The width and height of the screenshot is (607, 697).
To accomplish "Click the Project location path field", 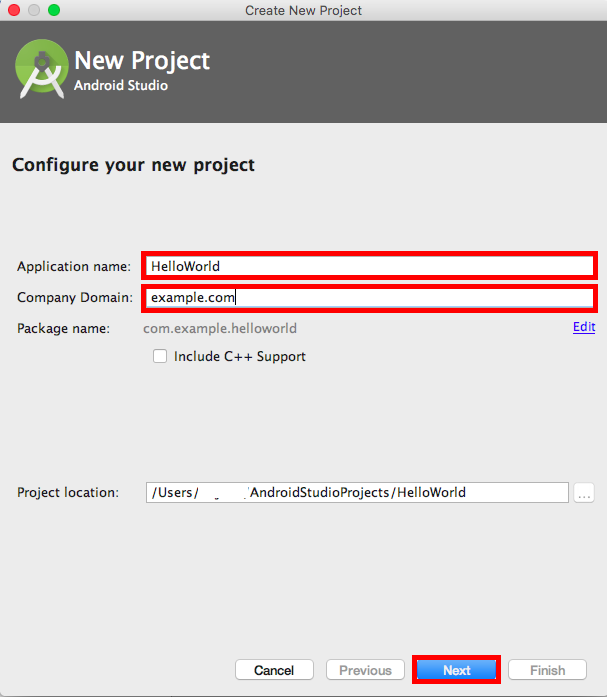I will pos(357,492).
